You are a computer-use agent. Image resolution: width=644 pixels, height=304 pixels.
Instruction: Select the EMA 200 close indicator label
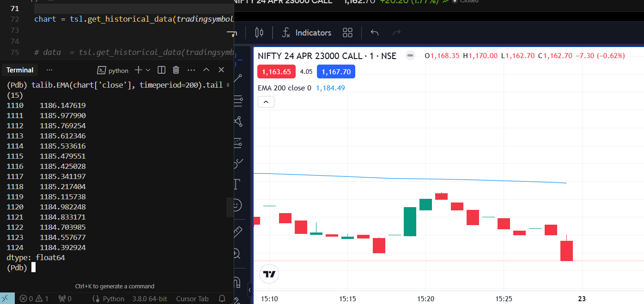[x=284, y=88]
